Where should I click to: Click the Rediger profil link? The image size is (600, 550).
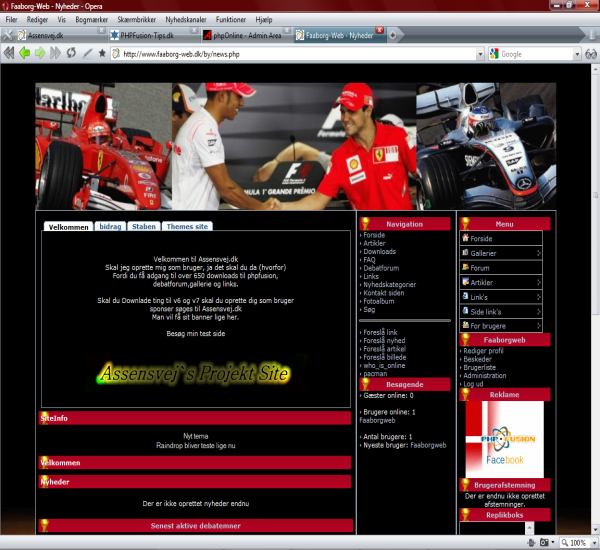click(483, 351)
